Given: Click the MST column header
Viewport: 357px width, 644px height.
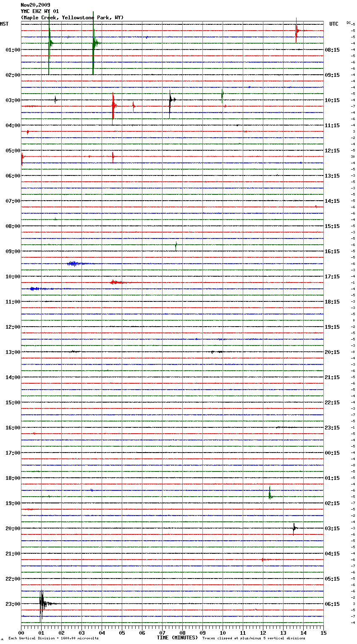Looking at the screenshot, I should pyautogui.click(x=4, y=24).
